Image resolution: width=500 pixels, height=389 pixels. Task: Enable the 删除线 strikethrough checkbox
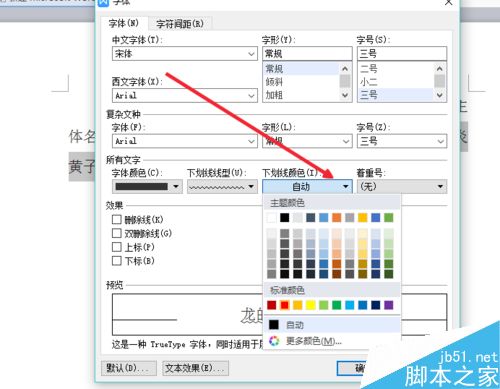116,219
